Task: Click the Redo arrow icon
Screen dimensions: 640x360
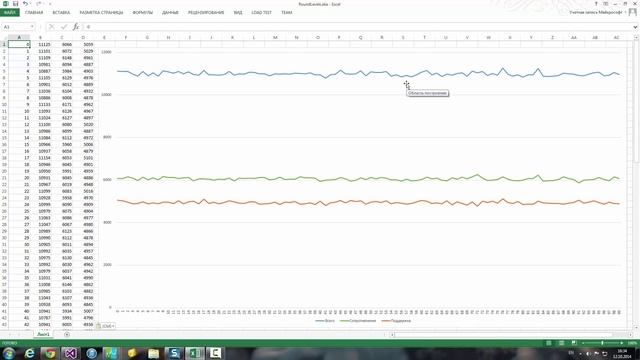Action: coord(38,4)
